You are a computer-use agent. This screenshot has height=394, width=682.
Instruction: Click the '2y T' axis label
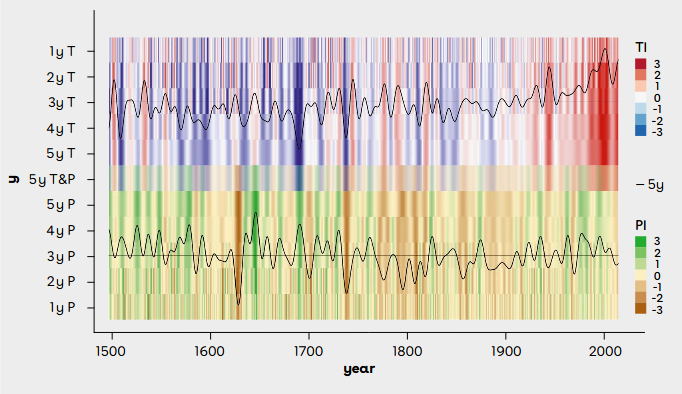coord(61,77)
